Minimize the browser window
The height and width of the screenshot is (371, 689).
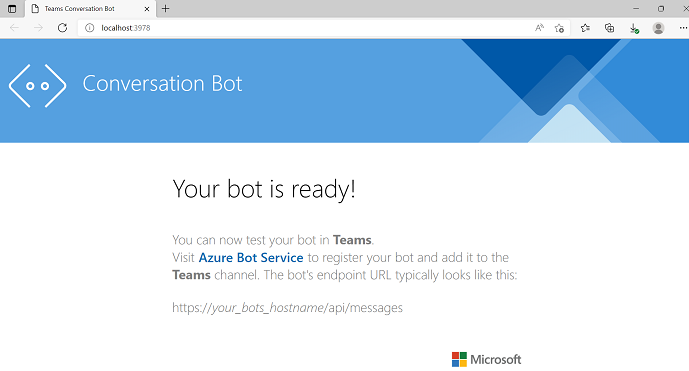(636, 9)
